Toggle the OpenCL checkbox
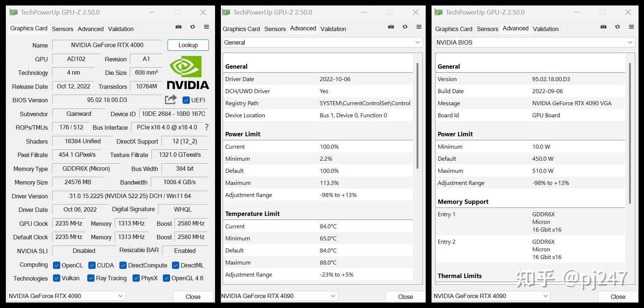This screenshot has width=644, height=308. tap(57, 265)
